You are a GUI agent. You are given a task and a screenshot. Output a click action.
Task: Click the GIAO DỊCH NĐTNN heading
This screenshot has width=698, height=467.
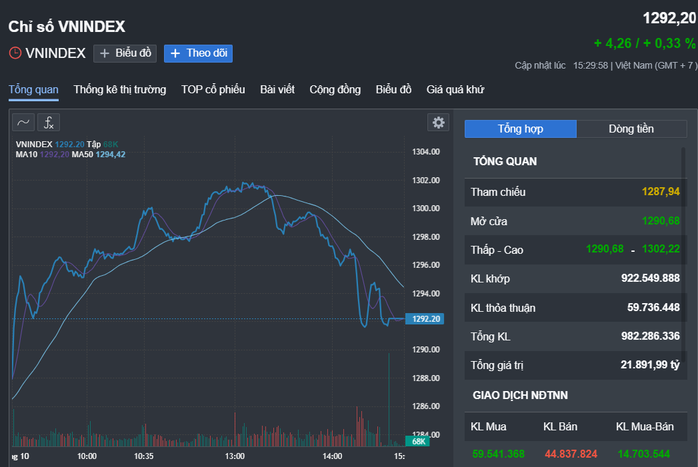tap(520, 395)
